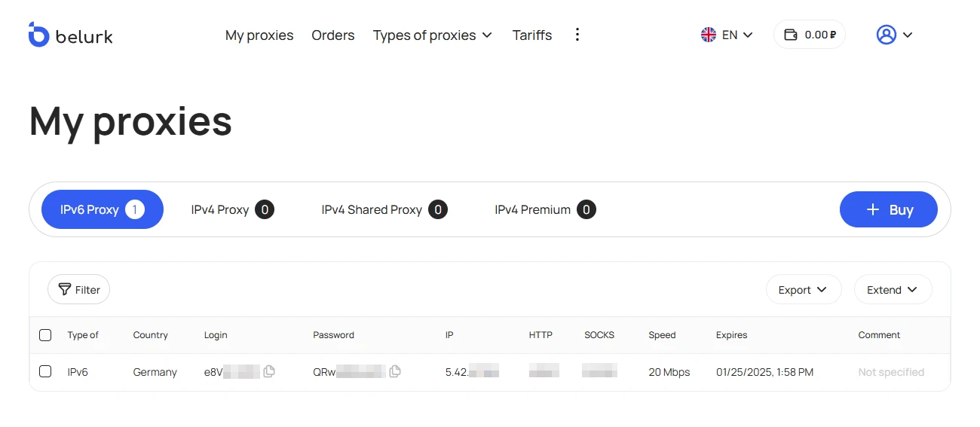
Task: Switch to the IPv4 Proxy tab
Action: (x=231, y=209)
